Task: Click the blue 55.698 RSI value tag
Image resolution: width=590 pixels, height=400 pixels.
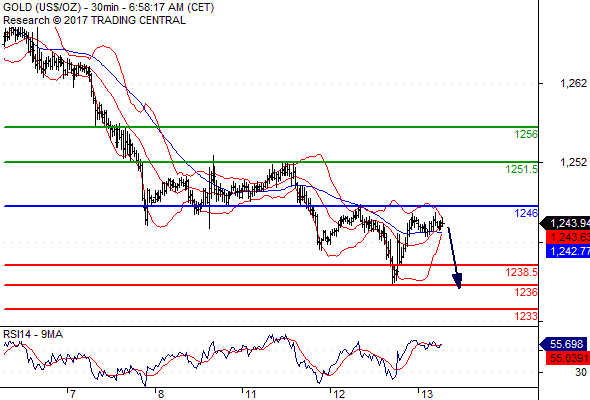Action: [563, 344]
